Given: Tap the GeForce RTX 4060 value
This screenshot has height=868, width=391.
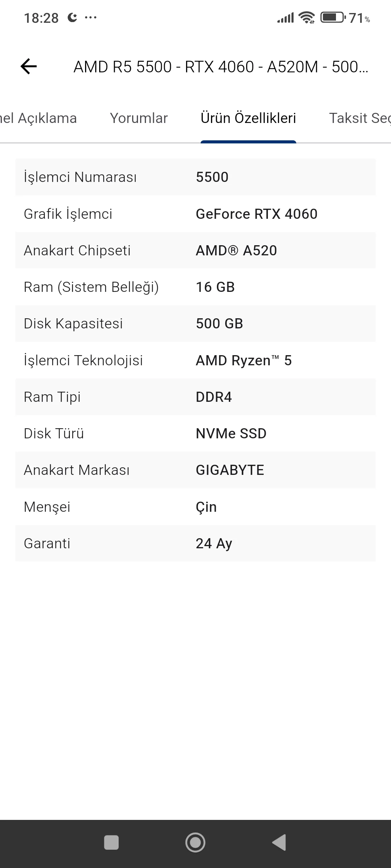Looking at the screenshot, I should click(256, 214).
